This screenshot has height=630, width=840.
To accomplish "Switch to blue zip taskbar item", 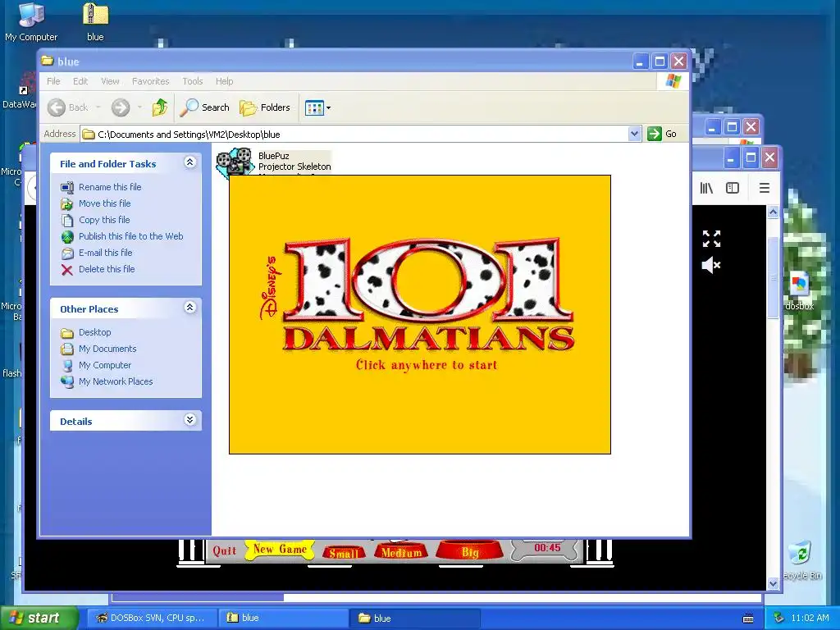I will coord(284,618).
